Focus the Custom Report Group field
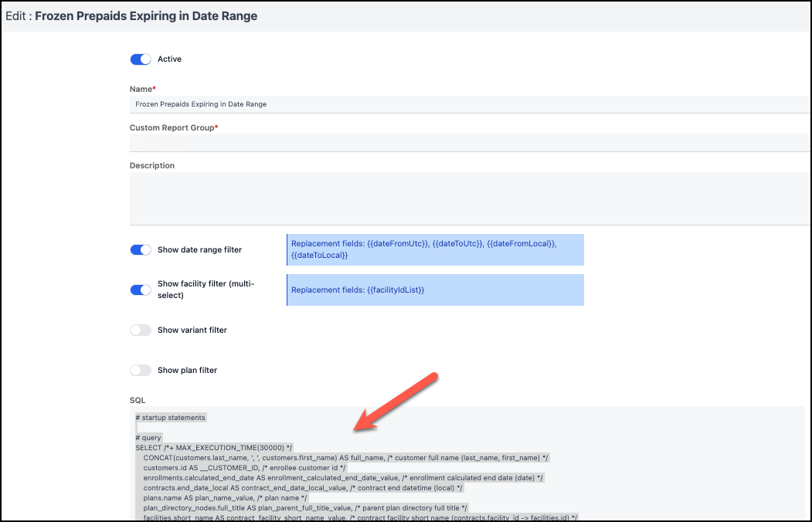Screen dimensions: 812x522 [464, 143]
